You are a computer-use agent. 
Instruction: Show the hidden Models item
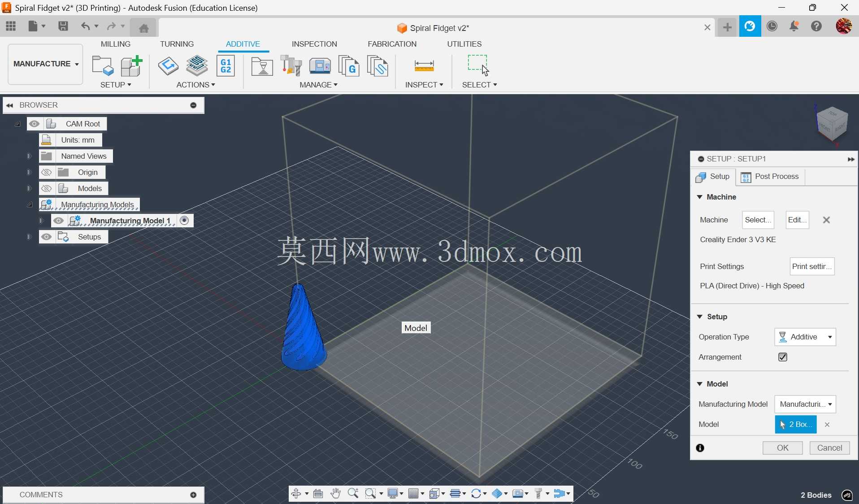[46, 188]
